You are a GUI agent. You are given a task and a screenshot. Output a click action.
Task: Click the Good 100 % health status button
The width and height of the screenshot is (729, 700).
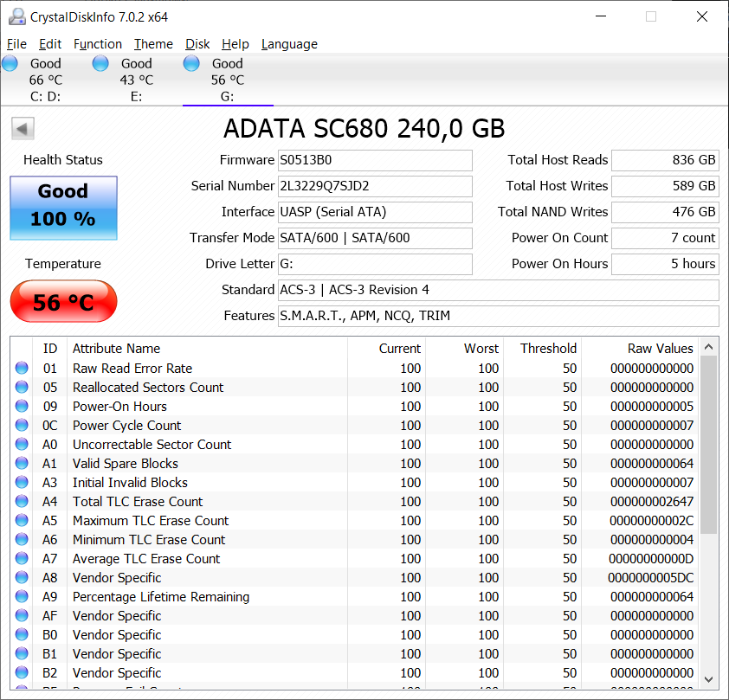tap(64, 208)
